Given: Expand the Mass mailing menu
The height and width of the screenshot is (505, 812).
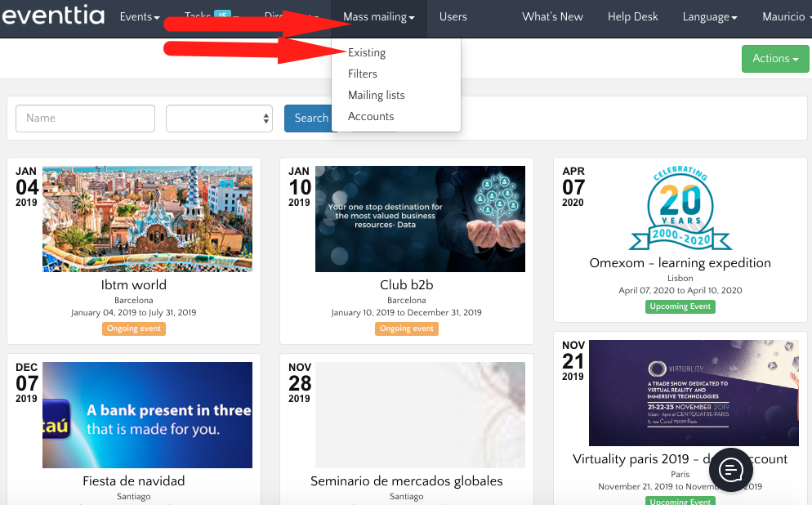Looking at the screenshot, I should point(379,17).
